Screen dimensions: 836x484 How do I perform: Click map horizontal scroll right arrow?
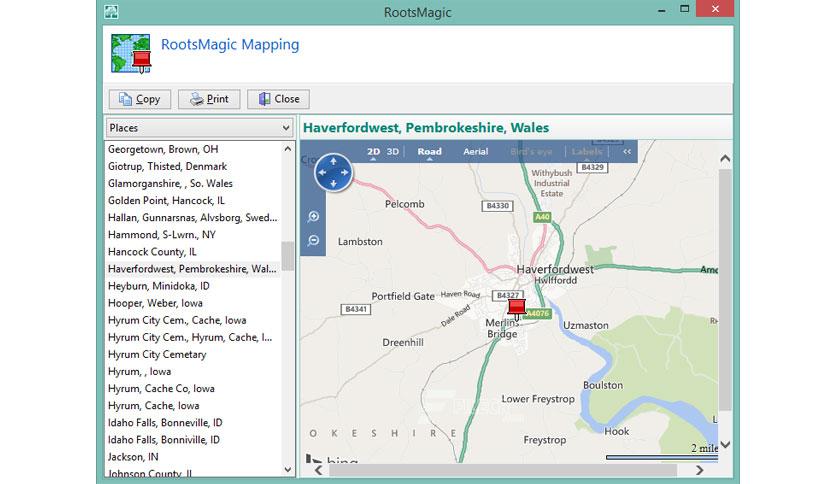tap(700, 470)
